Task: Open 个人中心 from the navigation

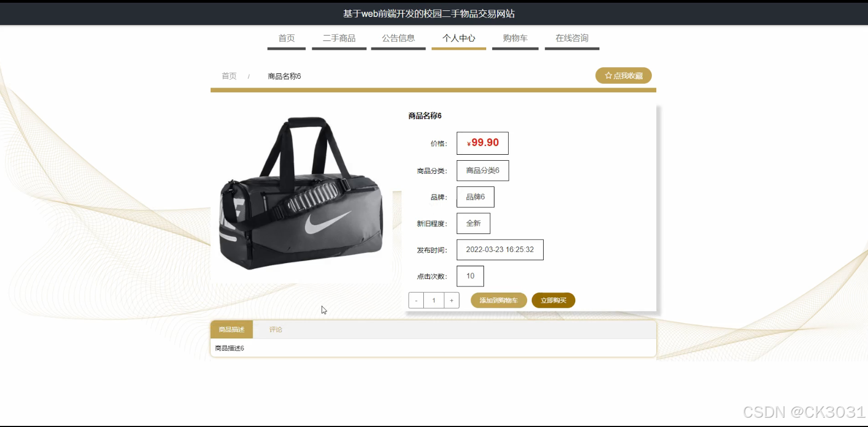Action: 459,38
